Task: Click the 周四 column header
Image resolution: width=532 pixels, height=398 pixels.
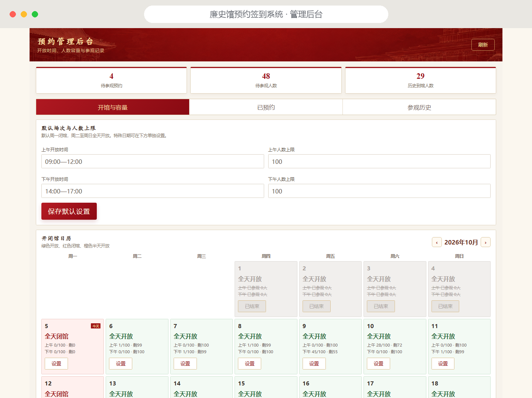Action: (266, 256)
